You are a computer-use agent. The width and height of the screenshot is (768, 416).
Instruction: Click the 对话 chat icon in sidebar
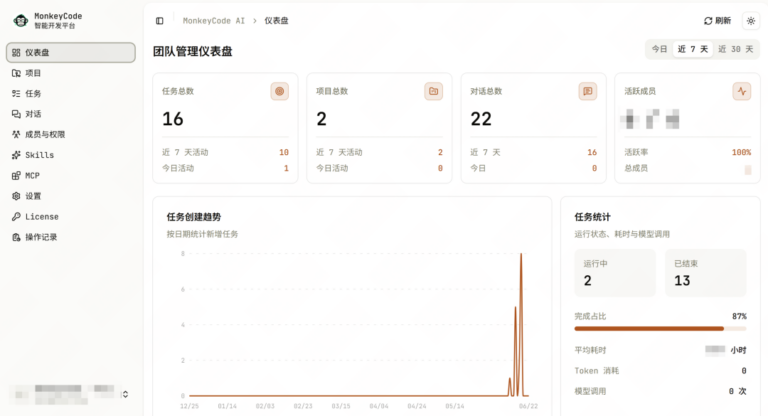[16, 114]
